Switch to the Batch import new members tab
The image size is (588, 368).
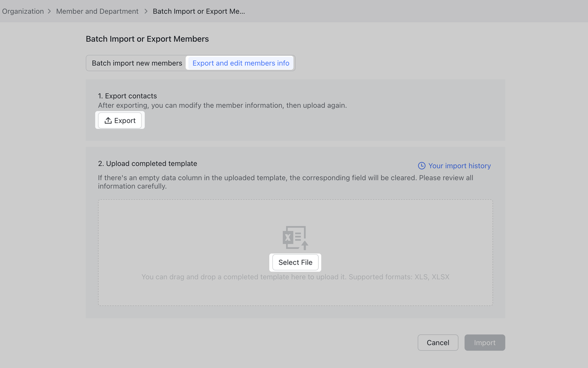point(136,63)
